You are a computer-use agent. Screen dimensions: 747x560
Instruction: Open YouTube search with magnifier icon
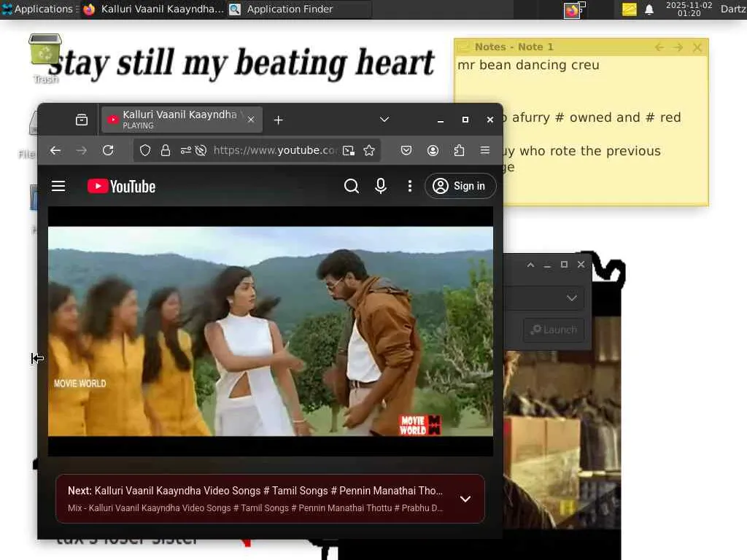(351, 186)
